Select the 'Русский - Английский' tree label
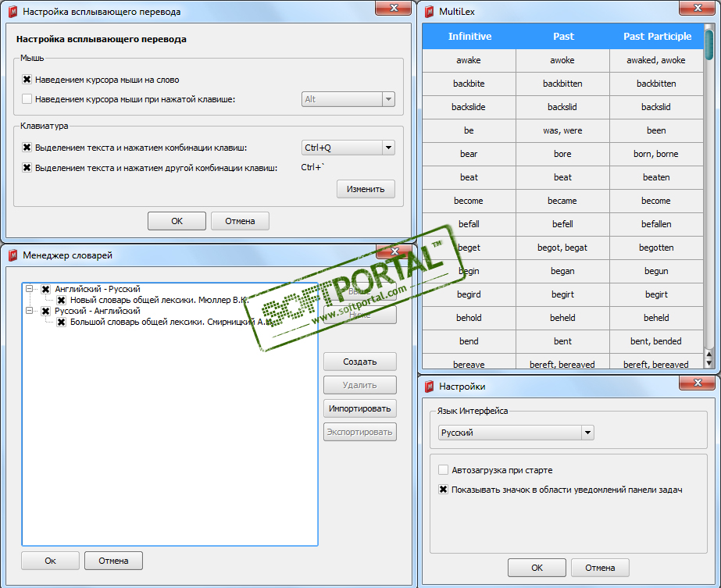This screenshot has width=721, height=588. 98,312
